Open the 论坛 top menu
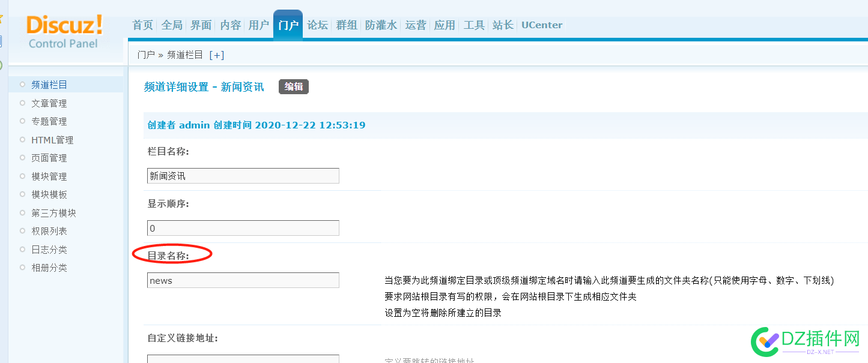 pos(318,25)
